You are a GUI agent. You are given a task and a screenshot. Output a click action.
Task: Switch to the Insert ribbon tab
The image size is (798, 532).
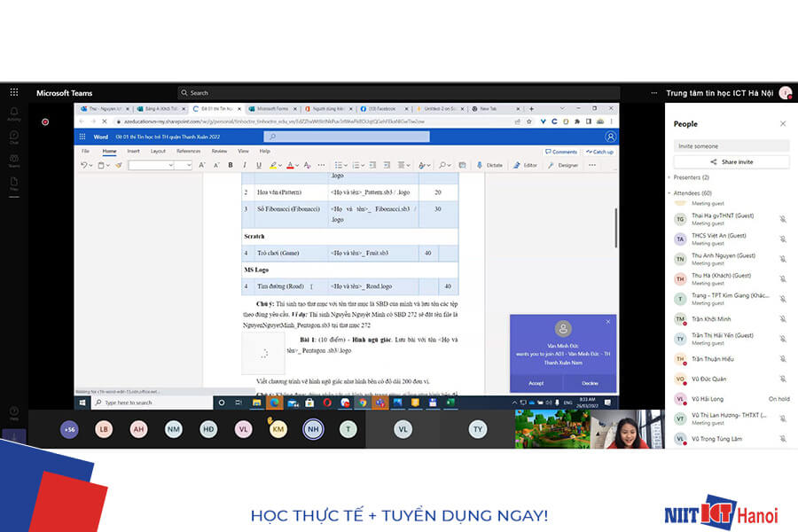click(133, 151)
